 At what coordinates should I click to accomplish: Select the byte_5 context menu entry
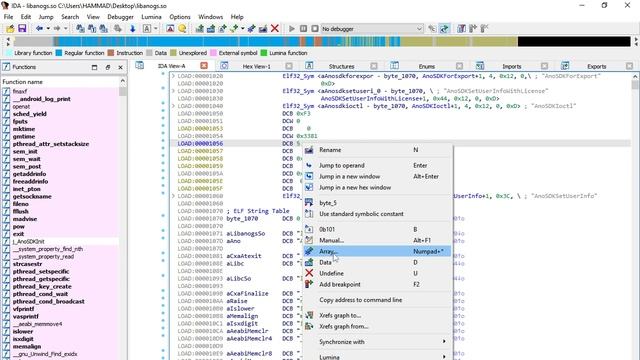[378, 203]
